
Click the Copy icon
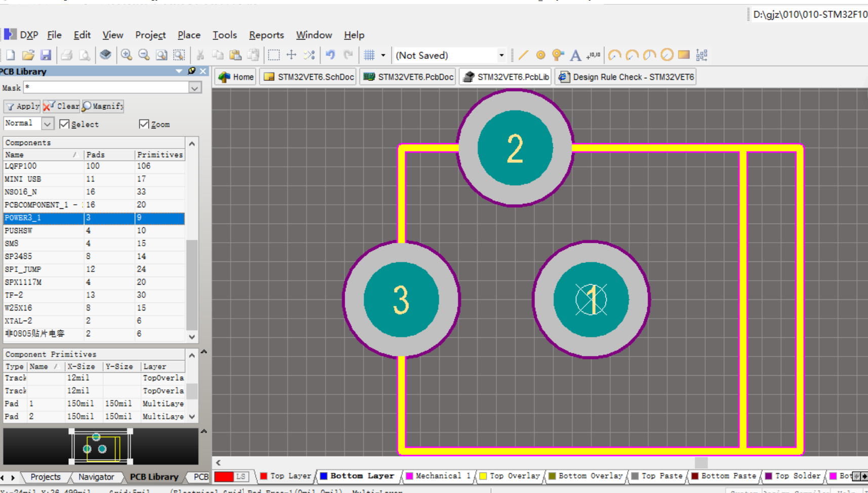click(218, 55)
